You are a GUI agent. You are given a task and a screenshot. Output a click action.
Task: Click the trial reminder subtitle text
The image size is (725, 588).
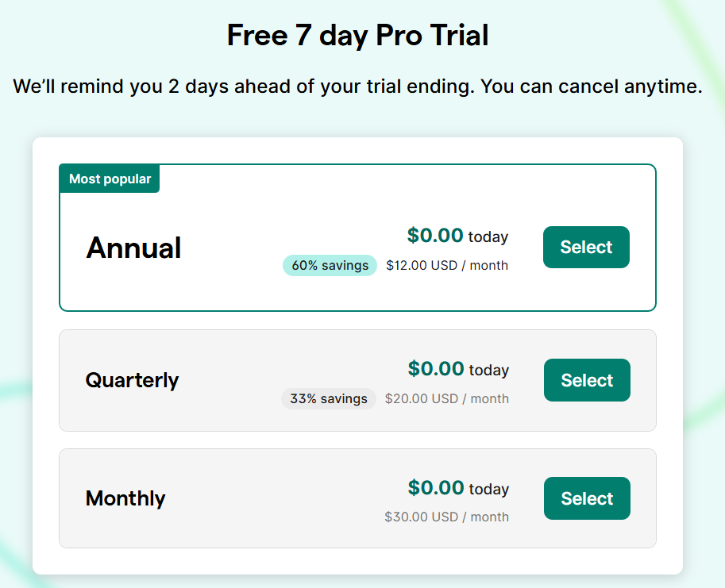click(x=357, y=86)
